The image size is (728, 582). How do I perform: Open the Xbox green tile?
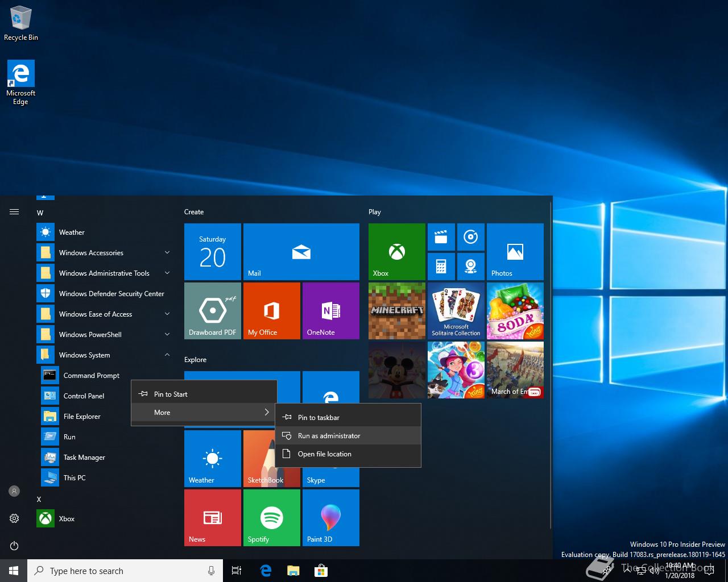click(397, 252)
